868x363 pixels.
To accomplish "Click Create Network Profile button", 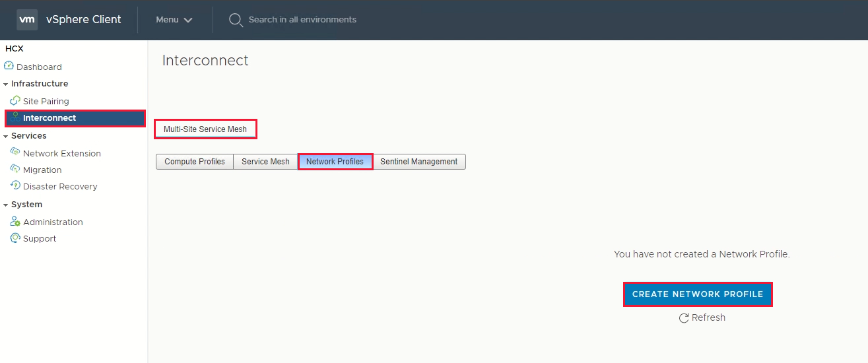I will coord(698,294).
